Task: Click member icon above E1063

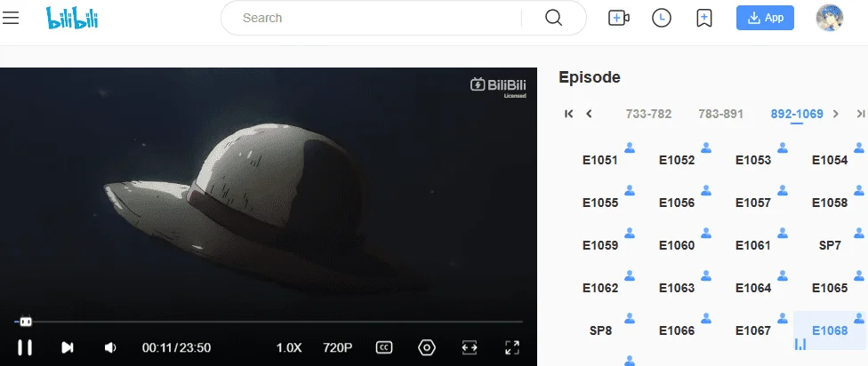Action: 706,275
